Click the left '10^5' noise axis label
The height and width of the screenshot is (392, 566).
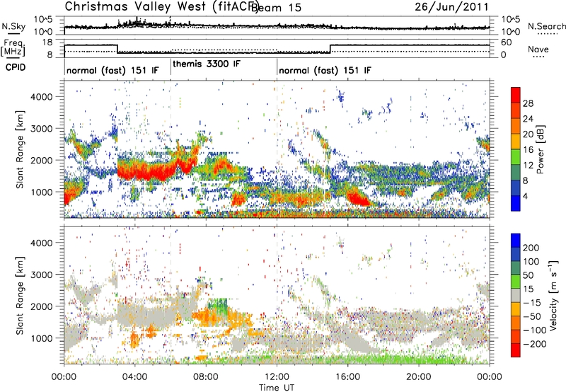point(43,19)
